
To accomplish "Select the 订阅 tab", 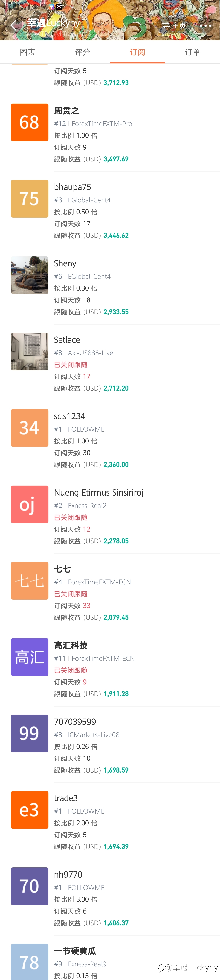I will (137, 52).
